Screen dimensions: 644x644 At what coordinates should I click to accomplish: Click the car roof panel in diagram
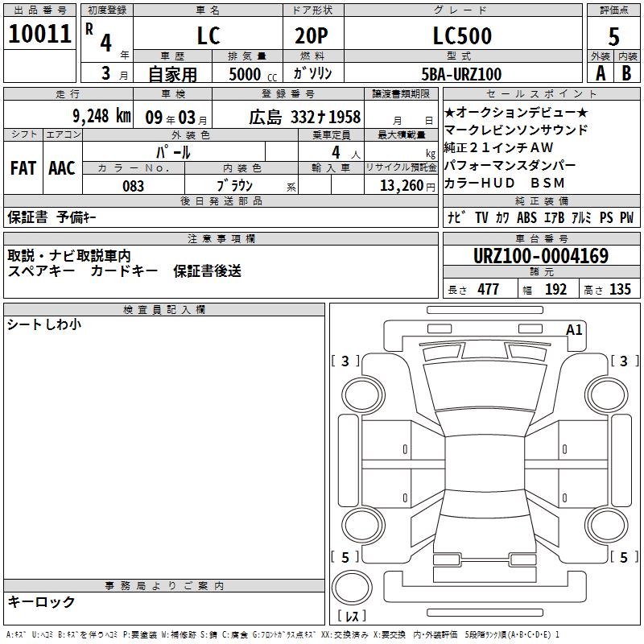(x=485, y=463)
